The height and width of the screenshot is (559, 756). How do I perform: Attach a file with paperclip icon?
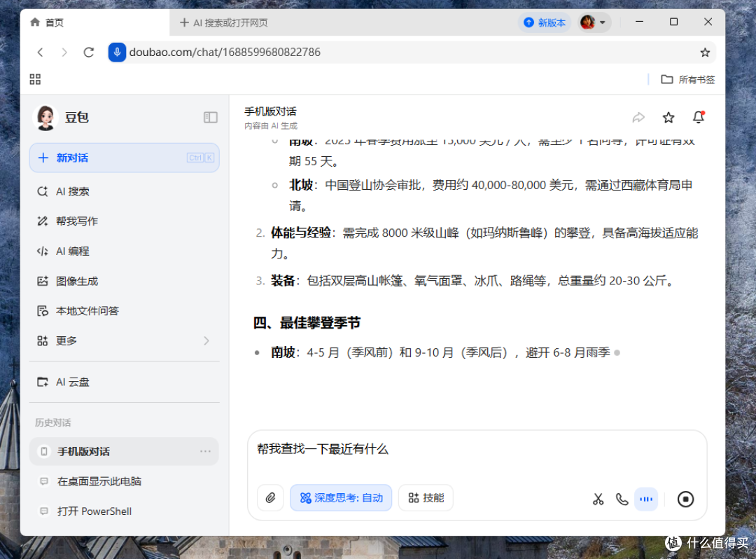[x=270, y=498]
